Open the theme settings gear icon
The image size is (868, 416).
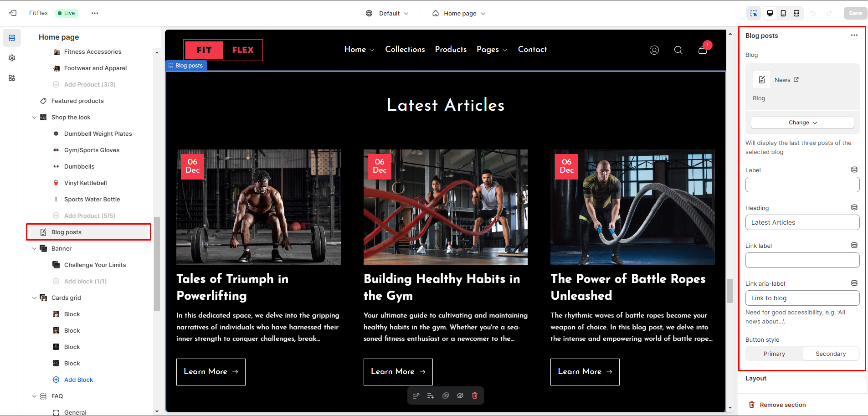[12, 58]
